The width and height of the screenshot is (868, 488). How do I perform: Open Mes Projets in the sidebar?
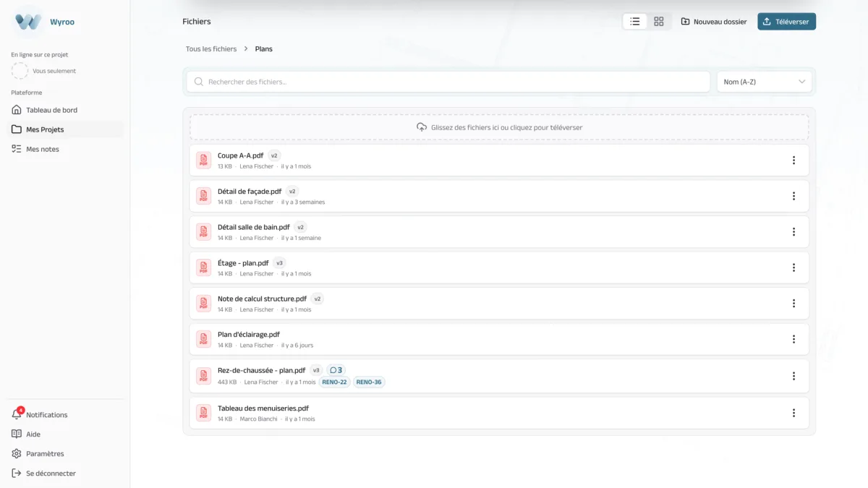pyautogui.click(x=65, y=129)
